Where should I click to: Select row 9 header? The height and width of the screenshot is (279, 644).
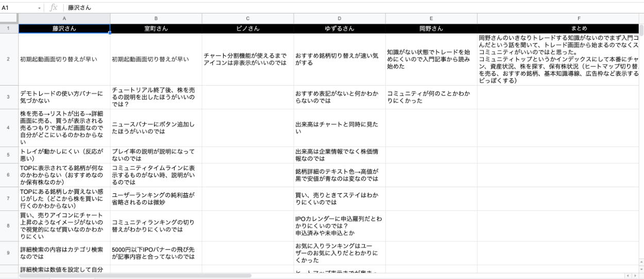point(9,253)
